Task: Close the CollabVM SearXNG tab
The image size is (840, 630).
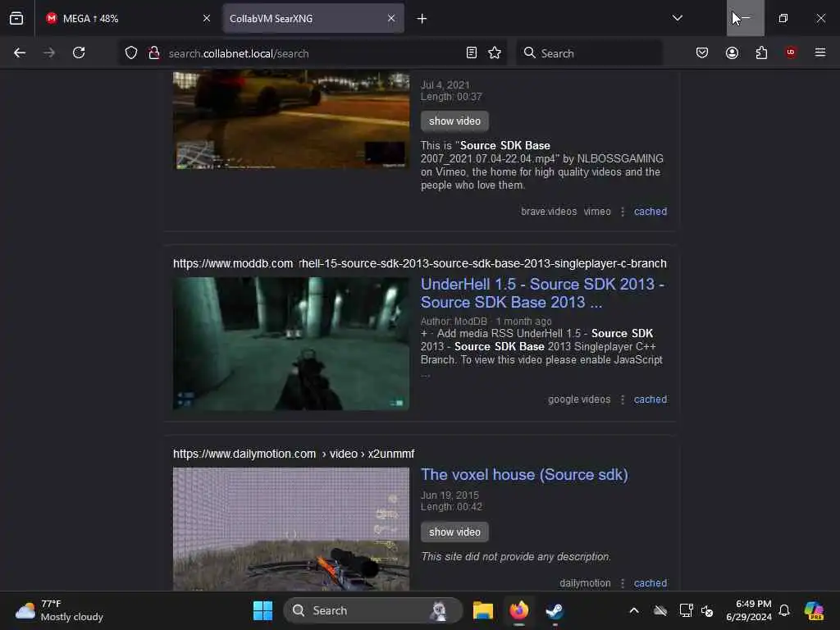Action: [x=391, y=18]
